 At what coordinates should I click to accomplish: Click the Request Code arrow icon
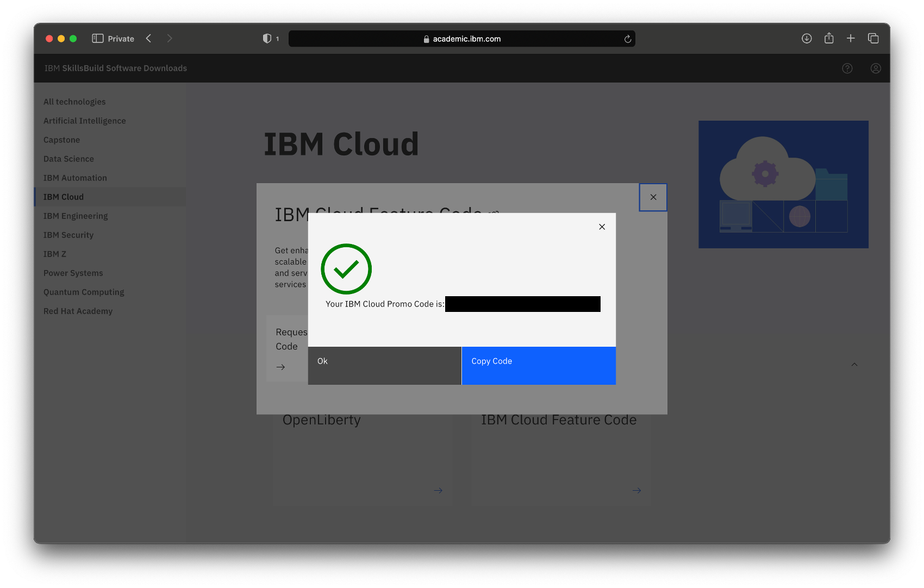(x=280, y=367)
